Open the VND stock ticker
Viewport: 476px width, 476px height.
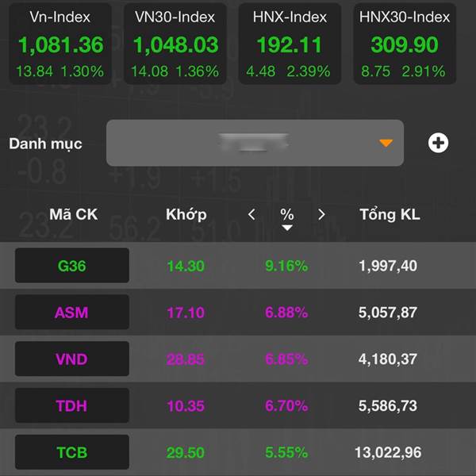[72, 359]
